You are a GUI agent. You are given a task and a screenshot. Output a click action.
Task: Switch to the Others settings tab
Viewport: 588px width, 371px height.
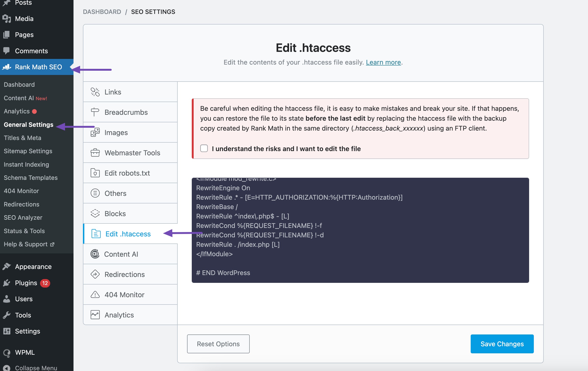(x=115, y=194)
